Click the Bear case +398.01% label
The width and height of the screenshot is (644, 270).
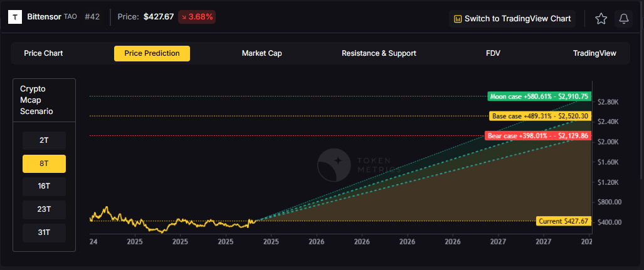538,136
